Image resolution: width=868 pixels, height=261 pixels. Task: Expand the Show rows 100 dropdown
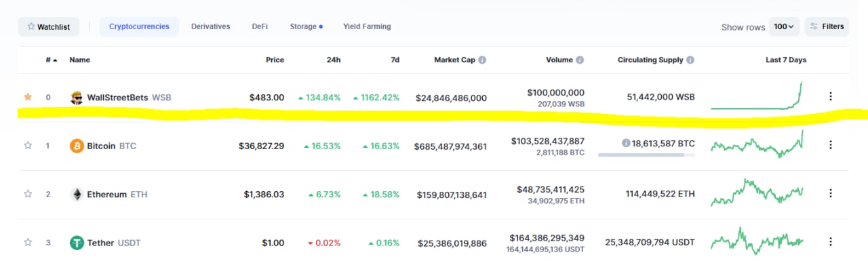coord(785,27)
